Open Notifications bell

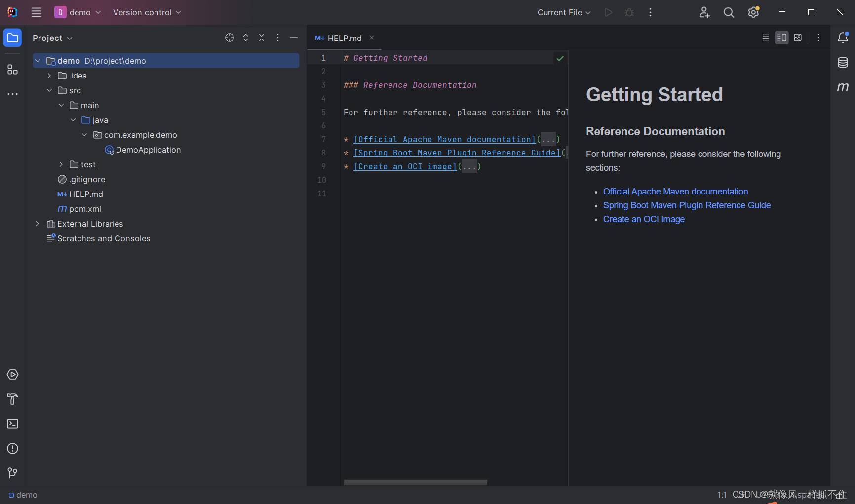pos(843,38)
